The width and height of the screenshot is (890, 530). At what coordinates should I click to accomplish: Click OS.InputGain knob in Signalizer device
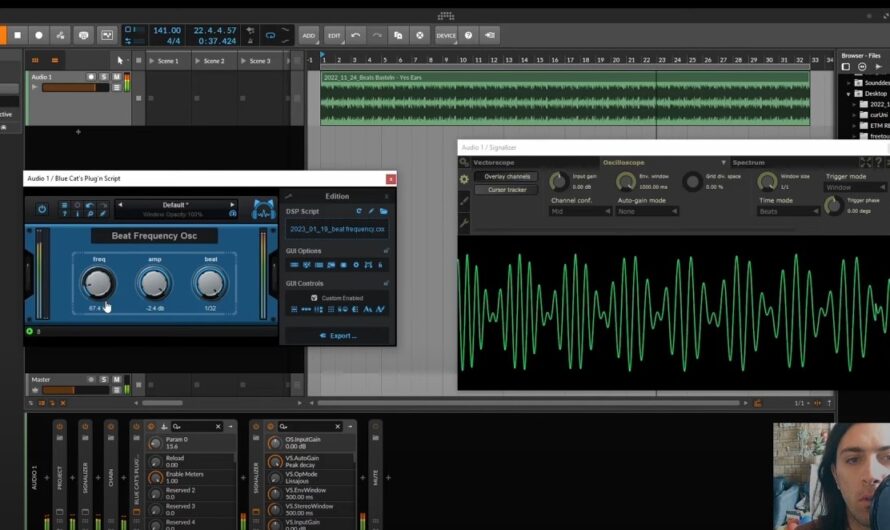click(x=275, y=443)
